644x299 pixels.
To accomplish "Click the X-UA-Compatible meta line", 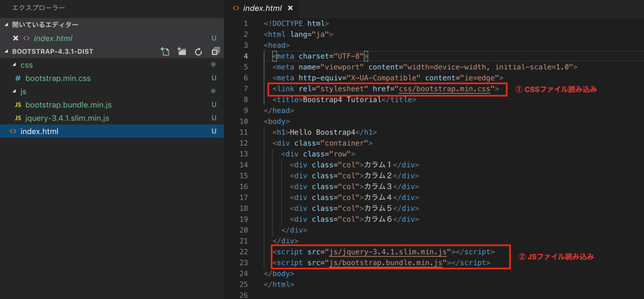I will [387, 78].
